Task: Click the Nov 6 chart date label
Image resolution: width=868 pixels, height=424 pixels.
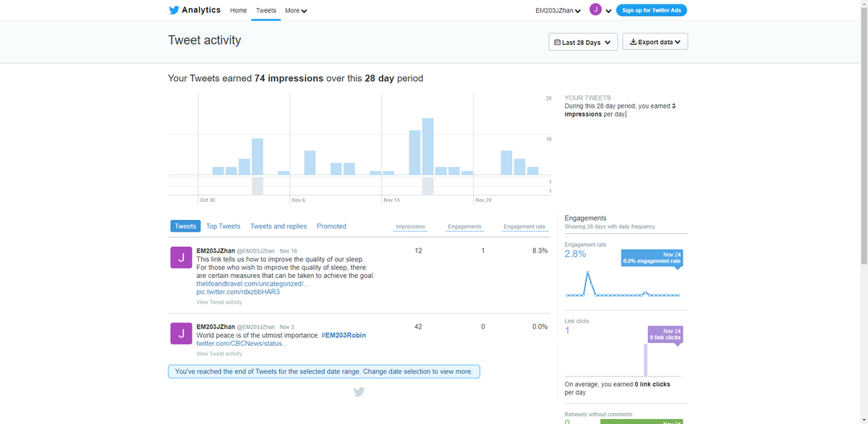Action: pos(298,200)
